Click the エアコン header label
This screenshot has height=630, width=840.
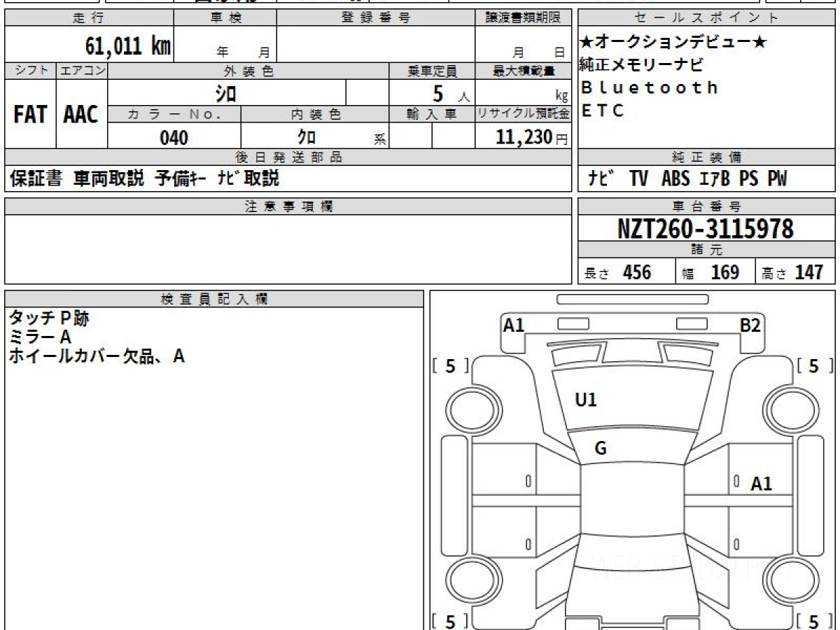pyautogui.click(x=82, y=71)
